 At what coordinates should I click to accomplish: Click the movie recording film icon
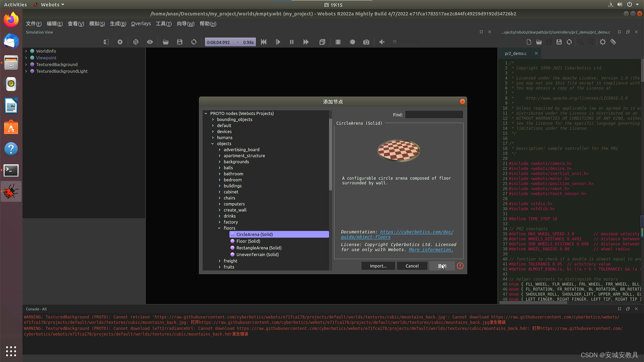tap(338, 42)
